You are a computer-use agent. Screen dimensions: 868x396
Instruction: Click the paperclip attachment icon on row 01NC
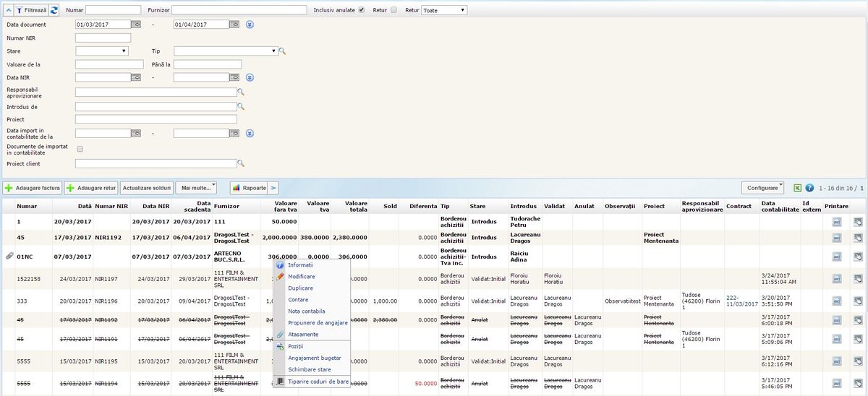click(9, 257)
